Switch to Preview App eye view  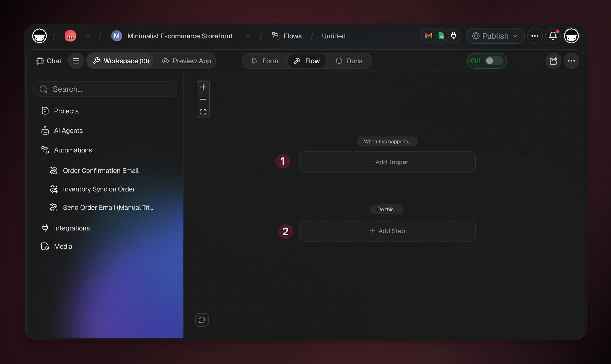[186, 61]
